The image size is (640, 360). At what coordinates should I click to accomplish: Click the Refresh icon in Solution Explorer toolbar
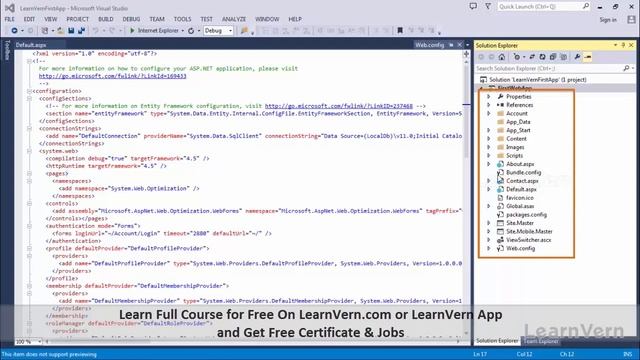542,57
